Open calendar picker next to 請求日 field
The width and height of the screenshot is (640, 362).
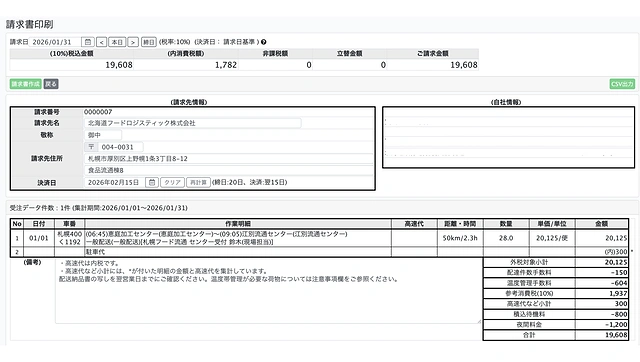(88, 42)
